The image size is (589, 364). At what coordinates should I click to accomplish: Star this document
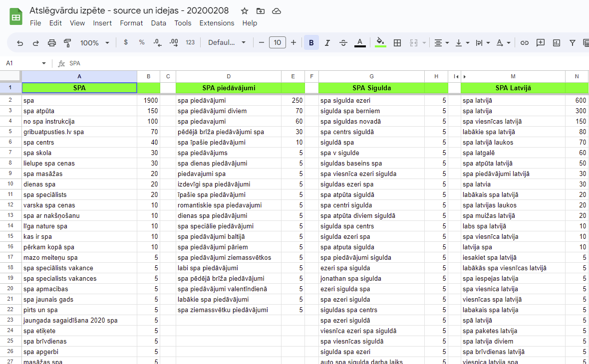(245, 11)
